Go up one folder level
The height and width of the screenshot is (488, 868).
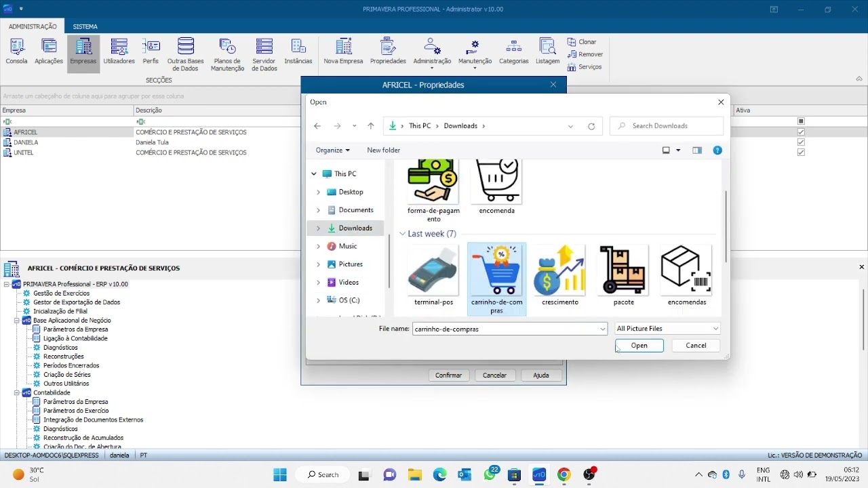coord(370,126)
